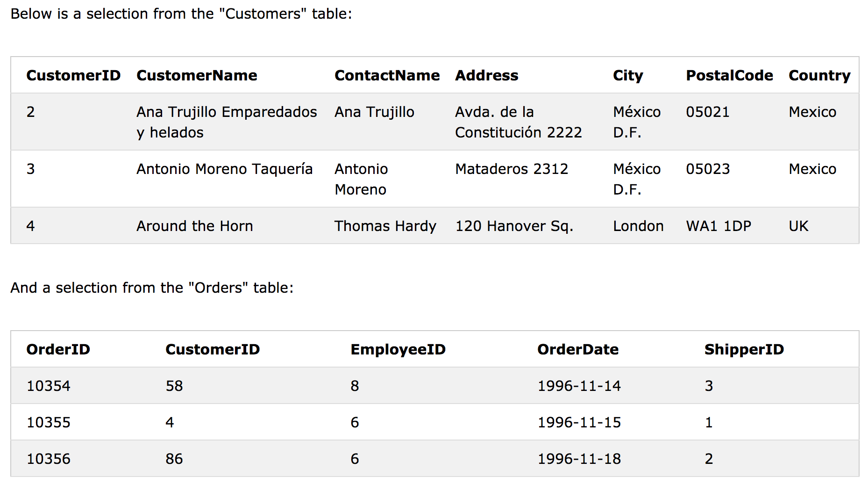The image size is (868, 491).
Task: Select order ID 10354
Action: click(x=48, y=386)
